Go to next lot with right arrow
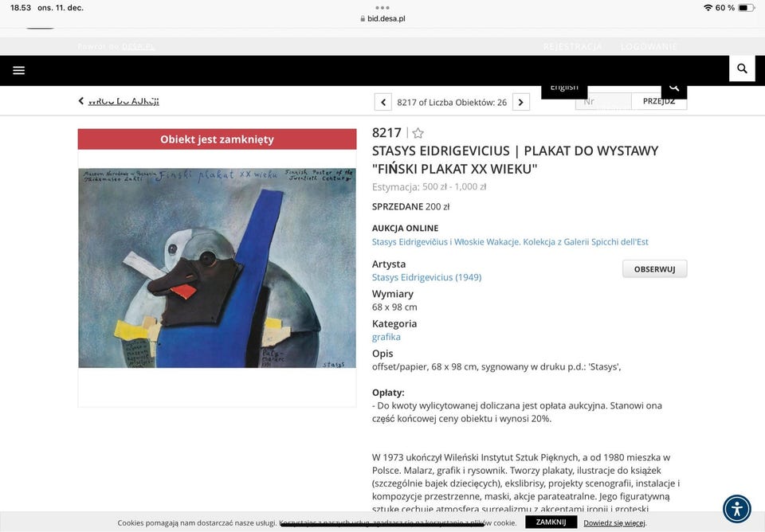765x532 pixels. [x=520, y=103]
